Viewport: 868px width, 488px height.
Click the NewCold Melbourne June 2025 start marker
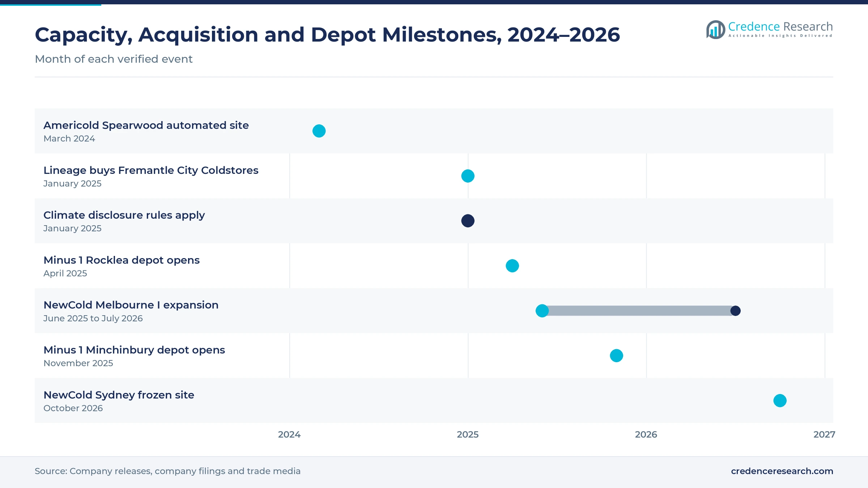pos(542,311)
